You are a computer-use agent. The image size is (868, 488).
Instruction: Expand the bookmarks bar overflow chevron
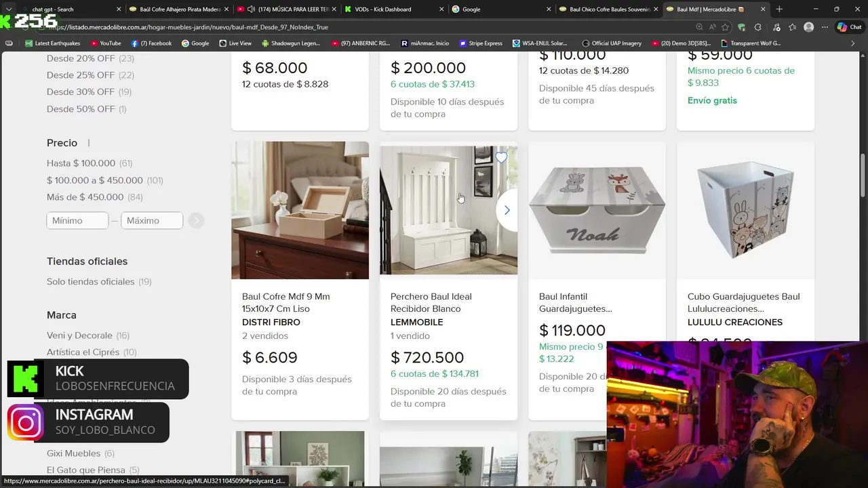(853, 43)
